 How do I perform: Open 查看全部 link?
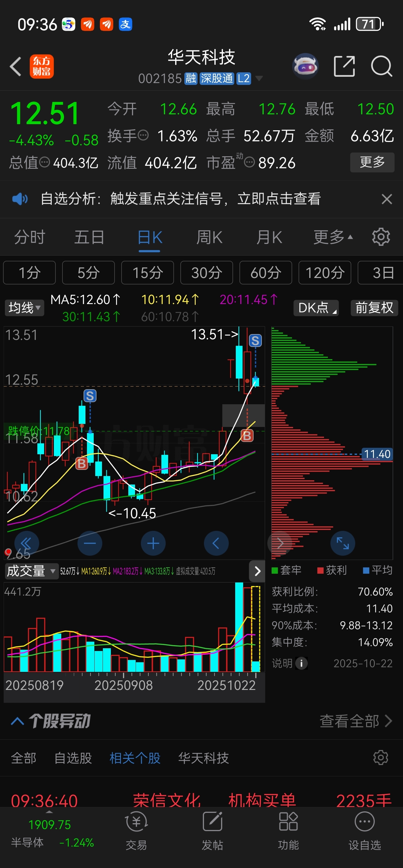pos(356,721)
